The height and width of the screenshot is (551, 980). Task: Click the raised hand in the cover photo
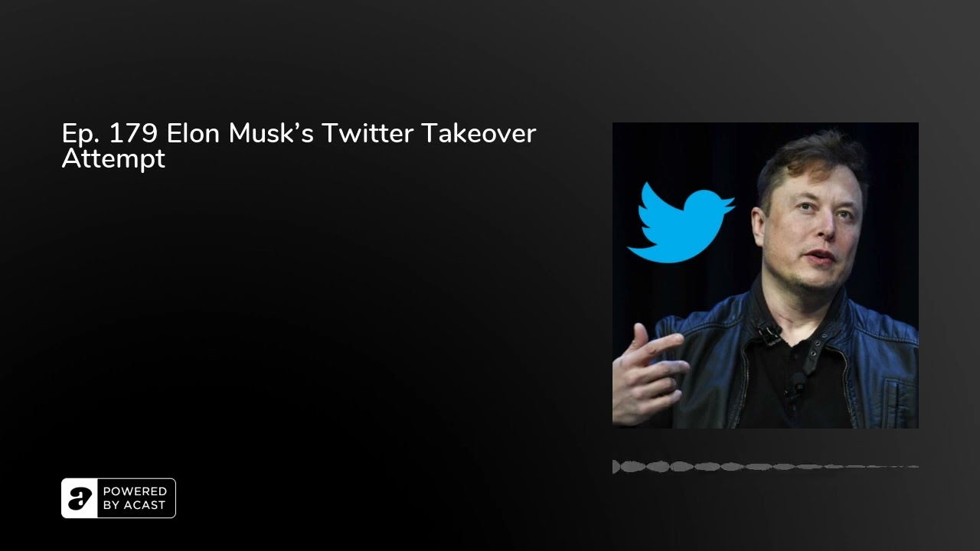pyautogui.click(x=649, y=374)
